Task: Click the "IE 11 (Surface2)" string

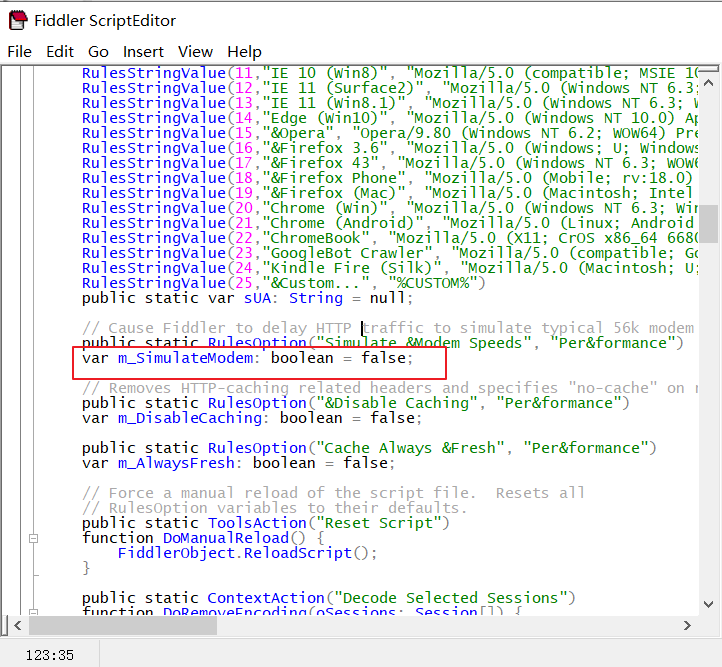Action: [343, 88]
